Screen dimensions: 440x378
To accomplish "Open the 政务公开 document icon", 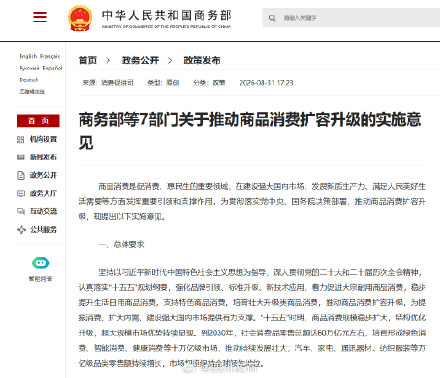I will [x=21, y=175].
